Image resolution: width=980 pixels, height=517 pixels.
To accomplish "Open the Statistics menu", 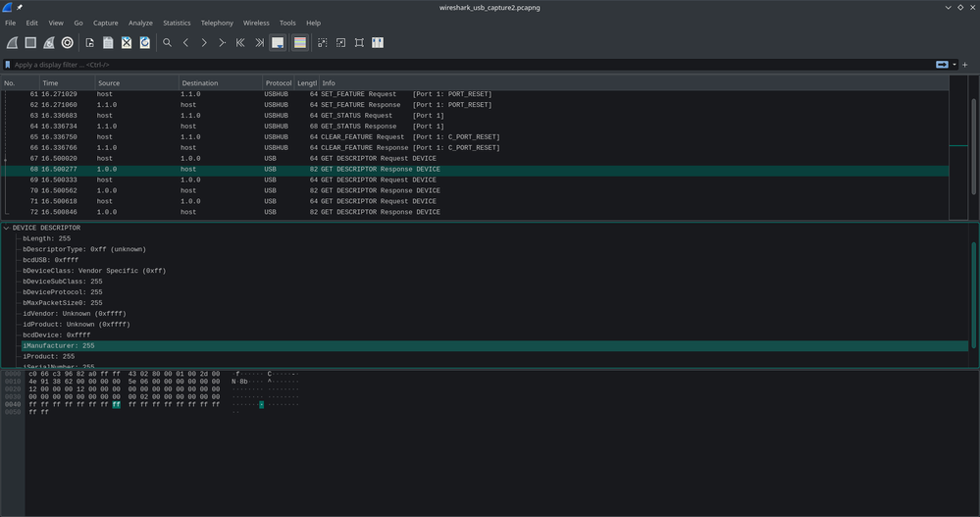I will 177,23.
